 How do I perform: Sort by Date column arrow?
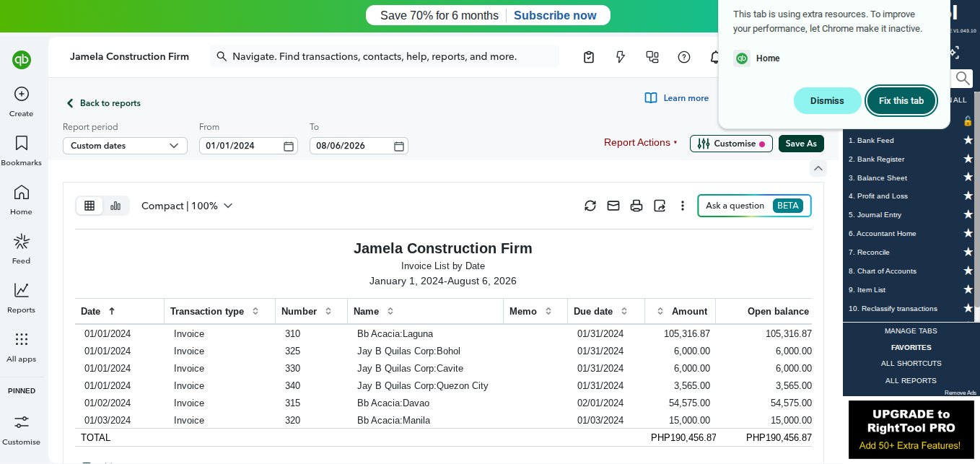[112, 312]
